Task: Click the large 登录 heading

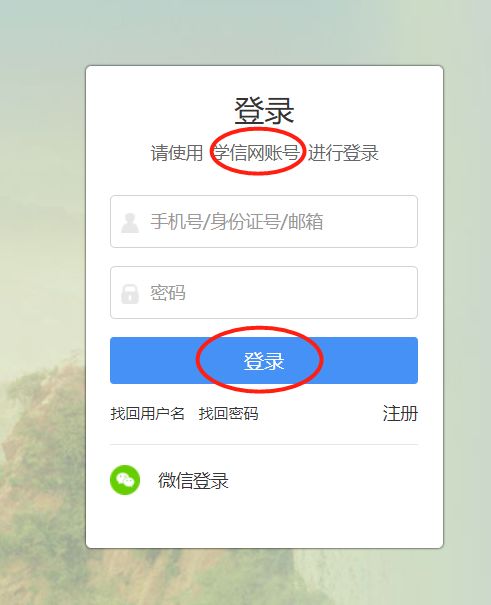Action: coord(264,111)
